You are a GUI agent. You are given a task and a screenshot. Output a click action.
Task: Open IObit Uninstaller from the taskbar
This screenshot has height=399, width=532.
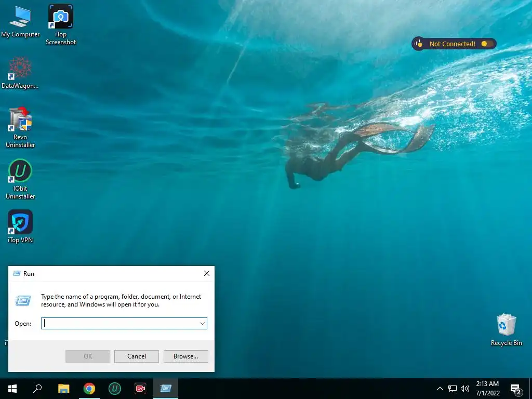pos(115,389)
